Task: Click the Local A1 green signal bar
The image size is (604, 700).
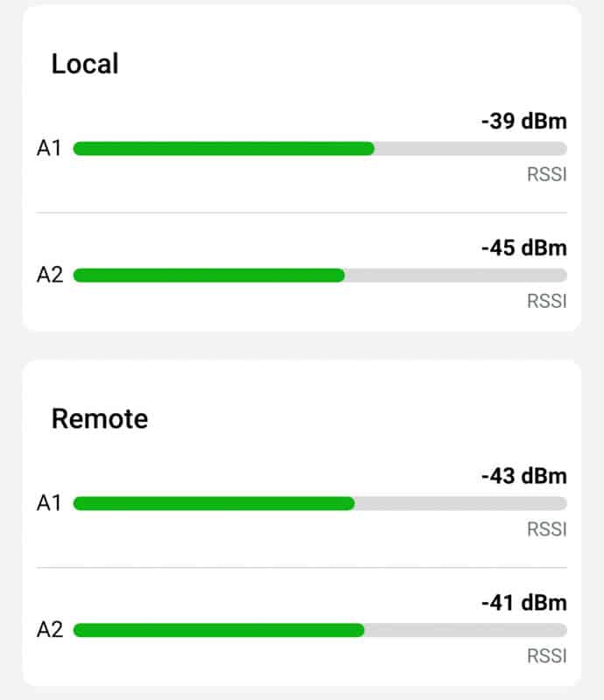Action: click(x=224, y=149)
